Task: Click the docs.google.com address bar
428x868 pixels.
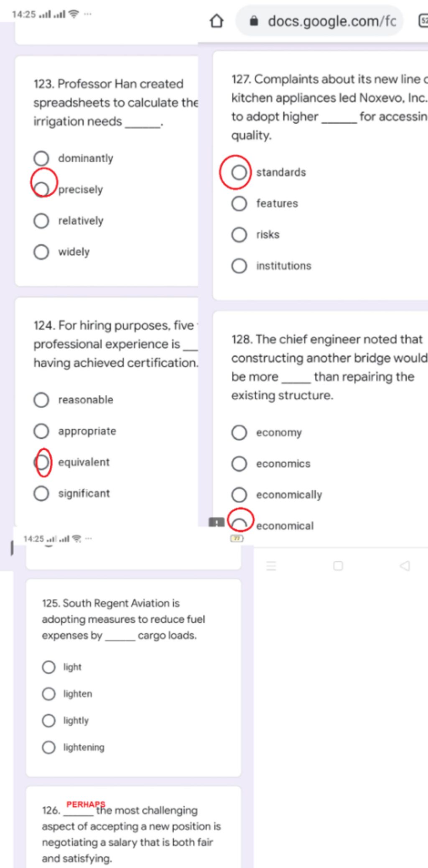Action: click(x=319, y=21)
